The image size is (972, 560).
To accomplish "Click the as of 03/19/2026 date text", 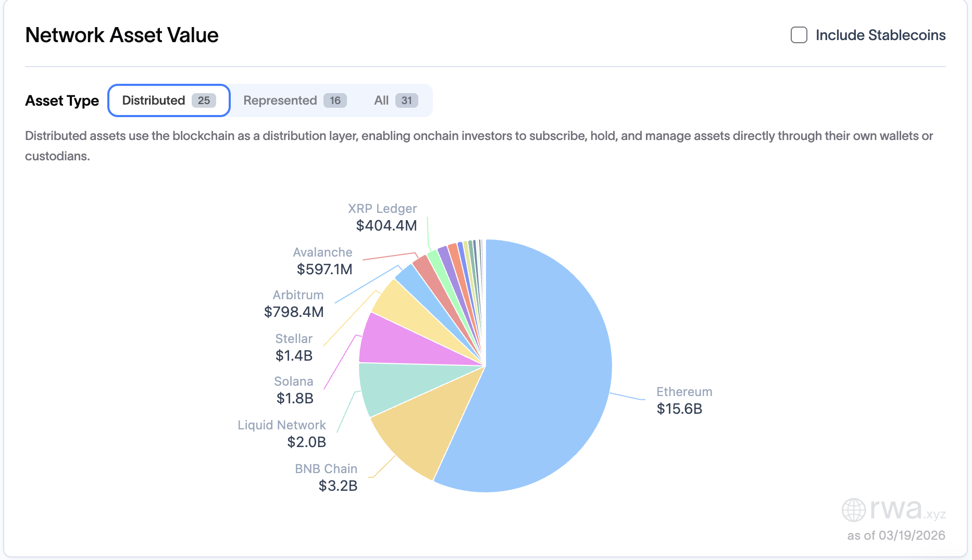I will [895, 535].
